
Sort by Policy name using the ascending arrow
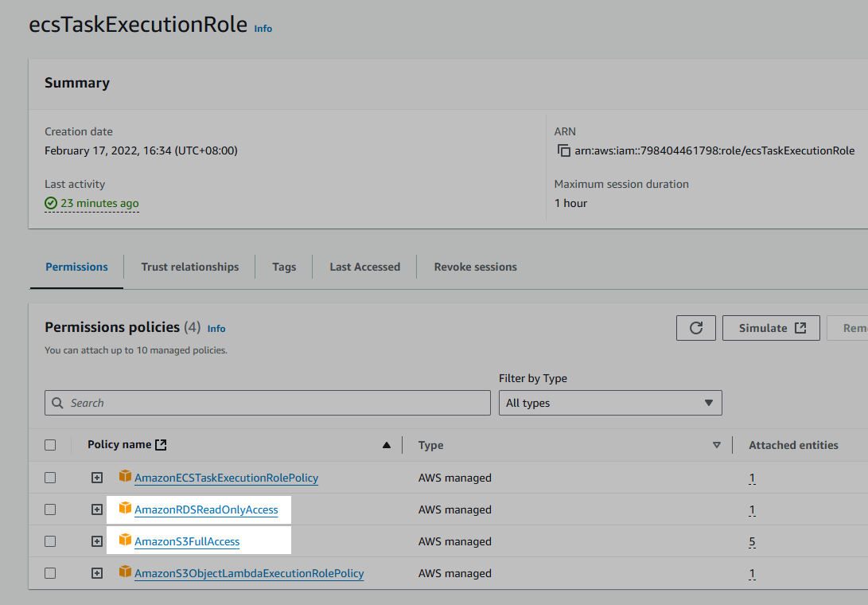coord(387,445)
